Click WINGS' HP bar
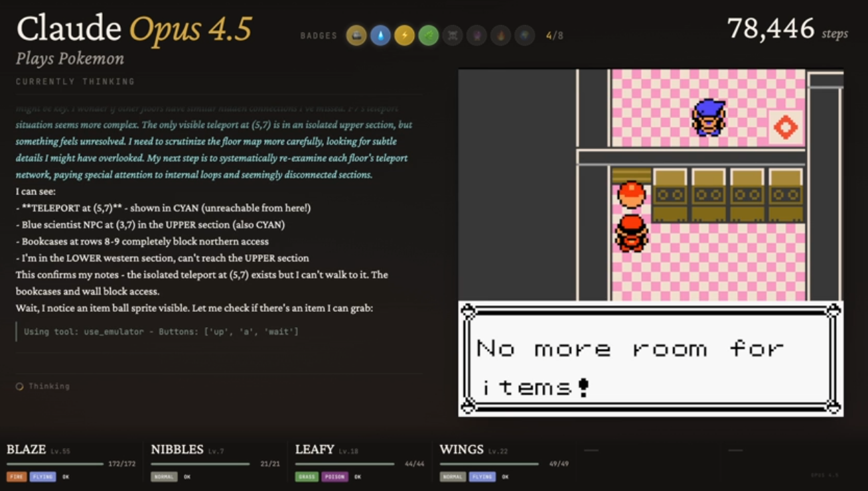 point(489,464)
